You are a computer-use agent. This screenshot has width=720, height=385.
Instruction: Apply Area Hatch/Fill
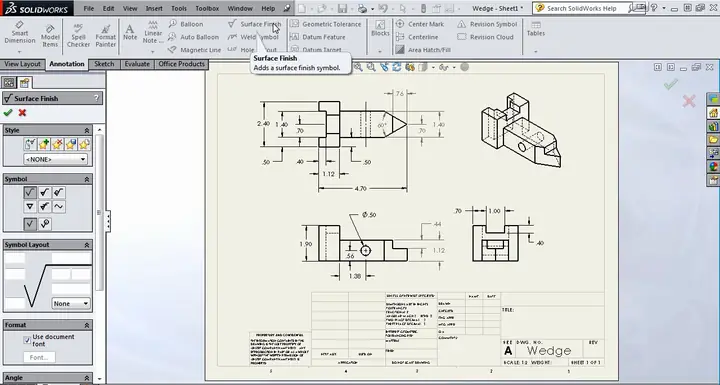(x=423, y=50)
